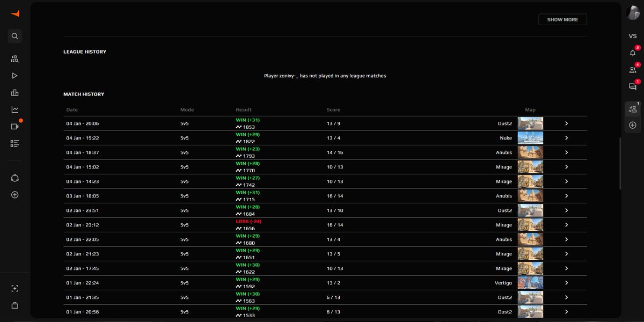Click the Elo value 1822

click(x=249, y=142)
